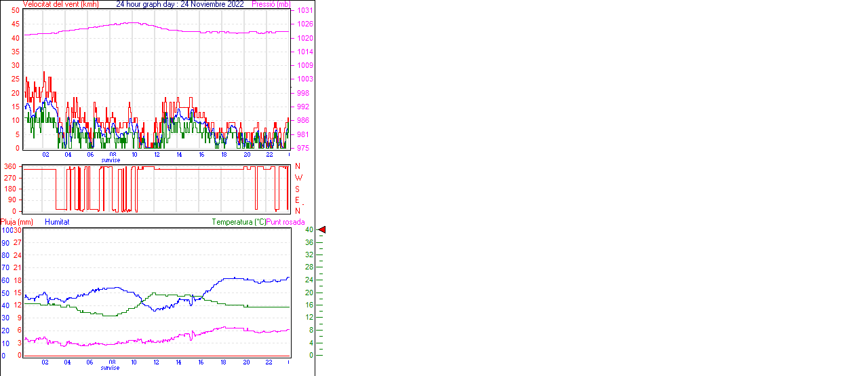Click the 'sunrise' marker under bottom chart
The image size is (868, 376).
[x=111, y=368]
